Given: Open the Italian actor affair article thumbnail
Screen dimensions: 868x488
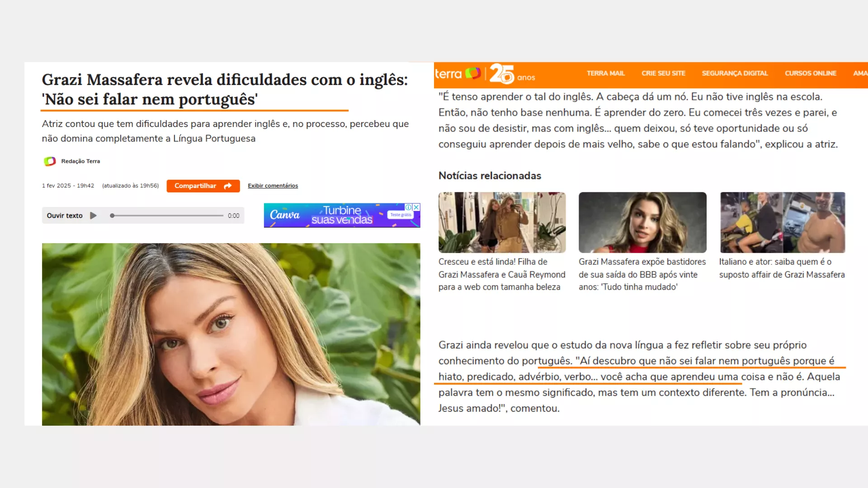Looking at the screenshot, I should (783, 222).
